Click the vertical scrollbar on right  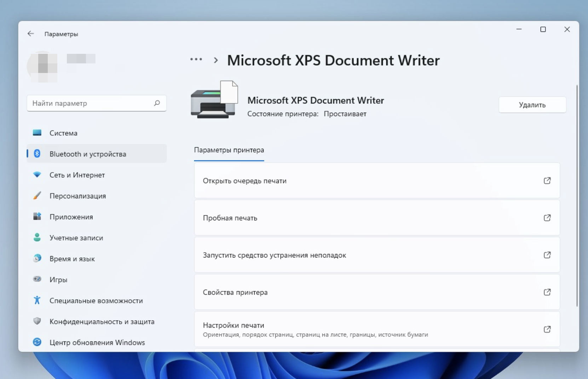[577, 196]
